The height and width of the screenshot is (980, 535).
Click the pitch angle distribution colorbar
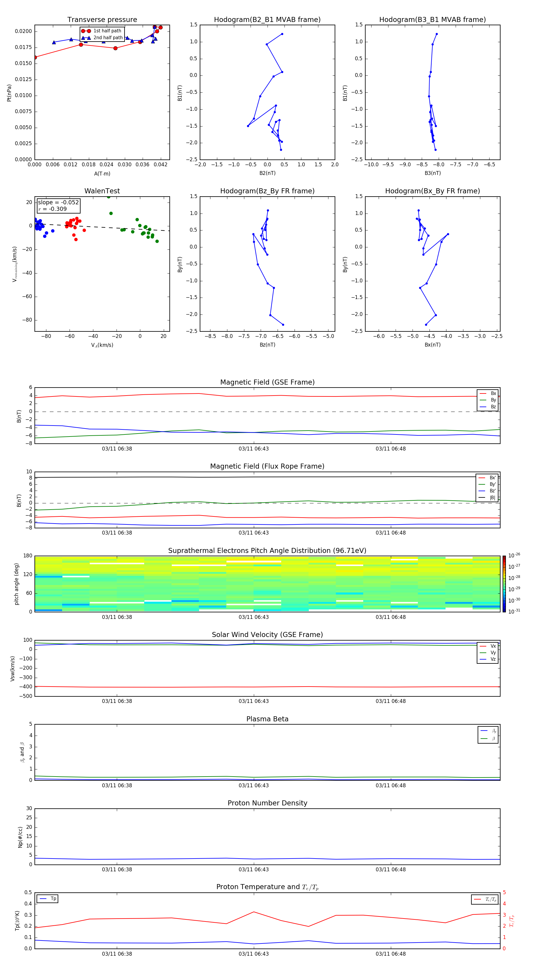504,583
